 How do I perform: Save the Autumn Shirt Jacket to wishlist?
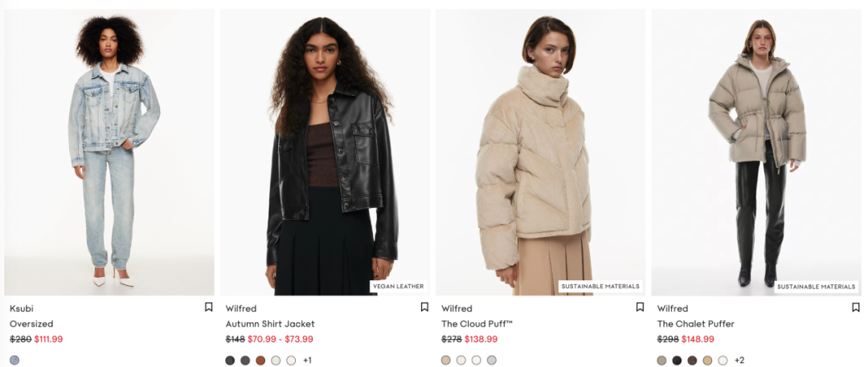pos(424,307)
